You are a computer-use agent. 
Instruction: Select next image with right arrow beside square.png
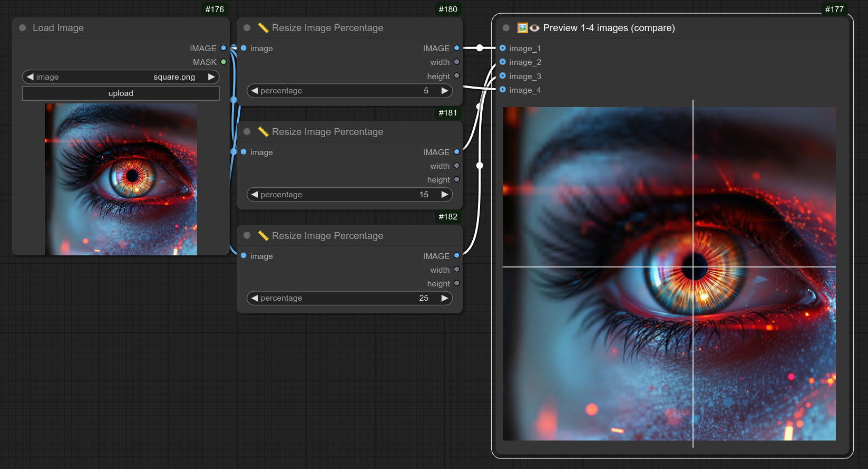pyautogui.click(x=211, y=77)
